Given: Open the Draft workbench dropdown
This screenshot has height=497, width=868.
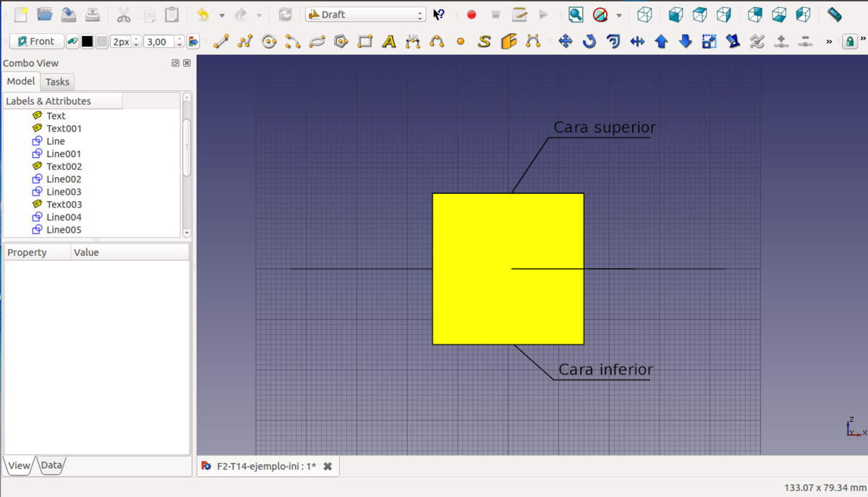Looking at the screenshot, I should click(x=365, y=14).
